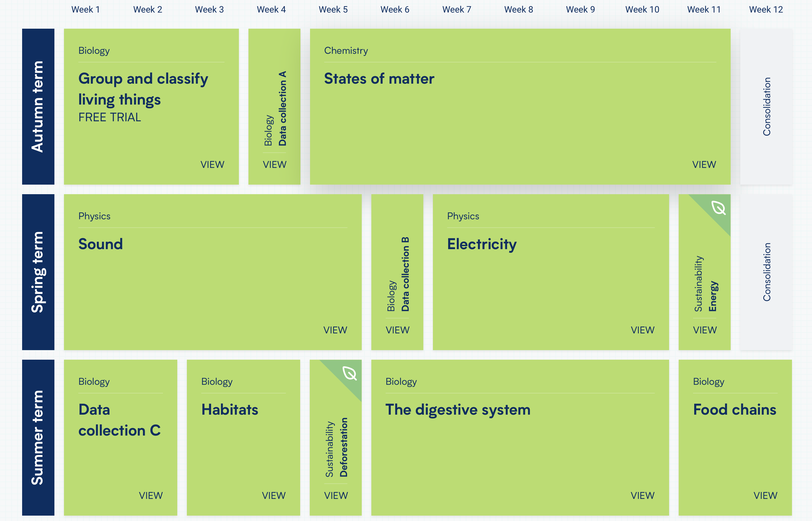Click the Data collection C title
Viewport: 812px width, 521px height.
120,420
